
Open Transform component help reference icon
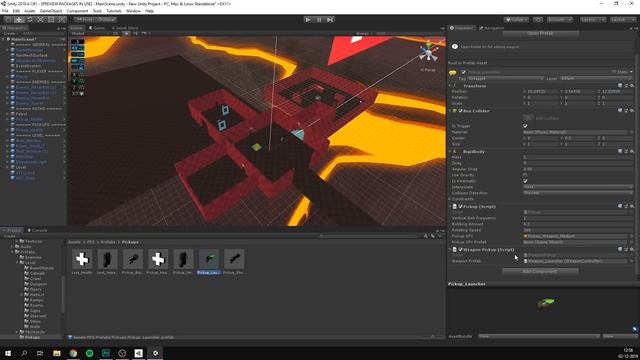pyautogui.click(x=620, y=86)
